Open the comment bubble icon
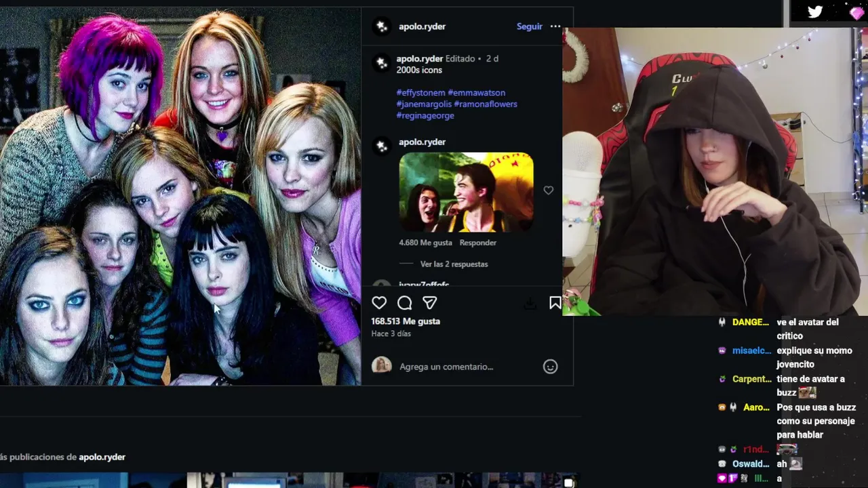 pyautogui.click(x=405, y=303)
